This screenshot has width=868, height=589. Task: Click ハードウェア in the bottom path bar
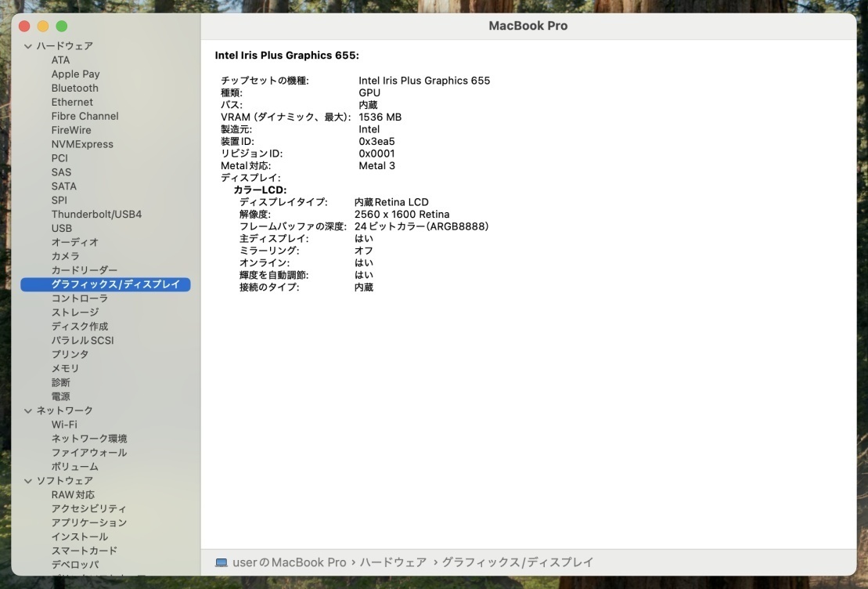(394, 562)
